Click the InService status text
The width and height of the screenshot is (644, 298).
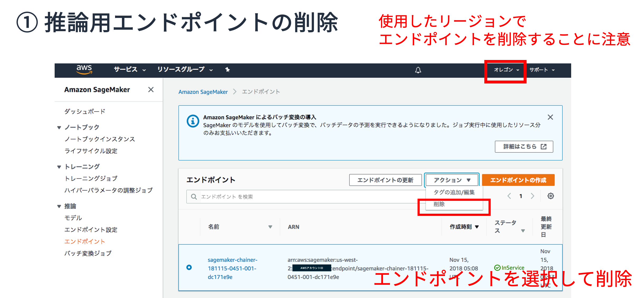tap(513, 268)
